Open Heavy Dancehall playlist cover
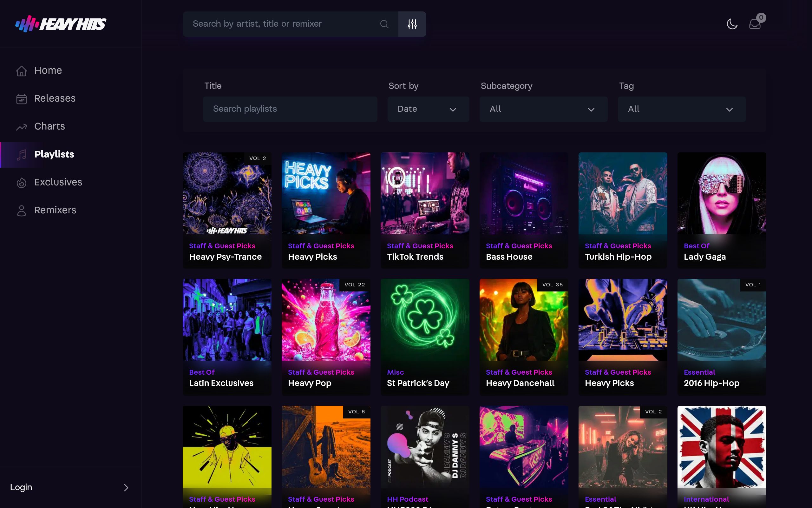The height and width of the screenshot is (508, 812). coord(524,320)
